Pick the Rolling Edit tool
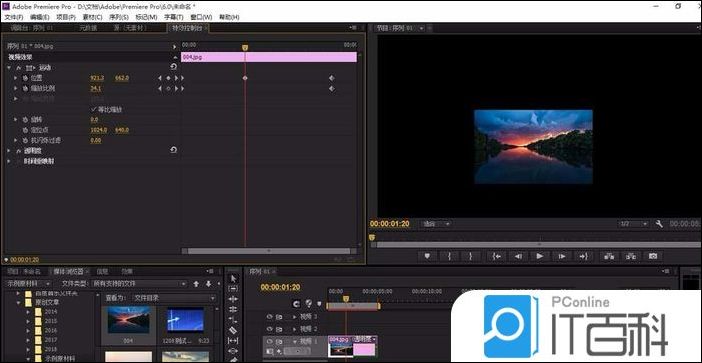The width and height of the screenshot is (702, 363). point(233,309)
